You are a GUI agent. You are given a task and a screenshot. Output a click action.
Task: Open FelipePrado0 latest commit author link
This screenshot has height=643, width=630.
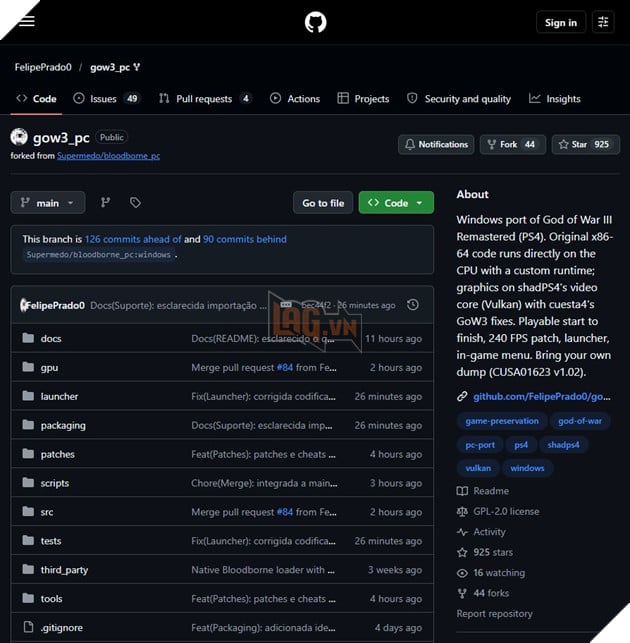click(55, 306)
